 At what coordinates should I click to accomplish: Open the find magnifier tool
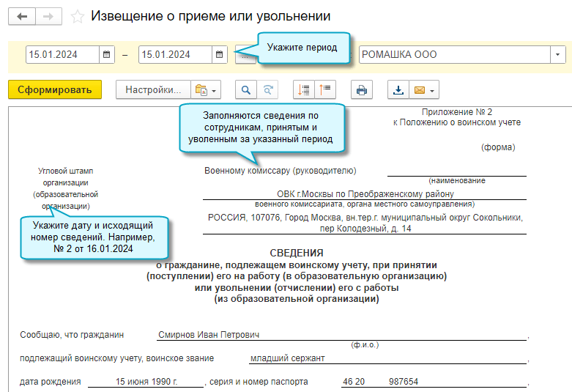coord(246,90)
